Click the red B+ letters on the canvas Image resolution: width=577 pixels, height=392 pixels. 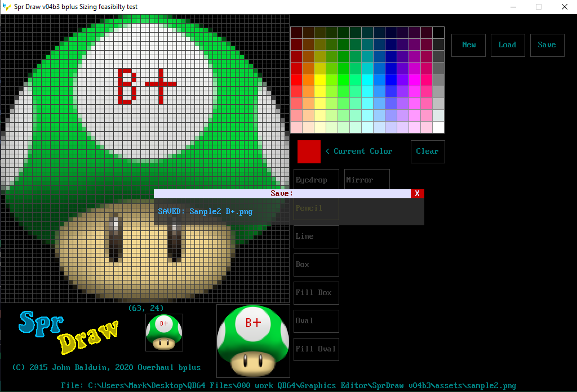(147, 86)
